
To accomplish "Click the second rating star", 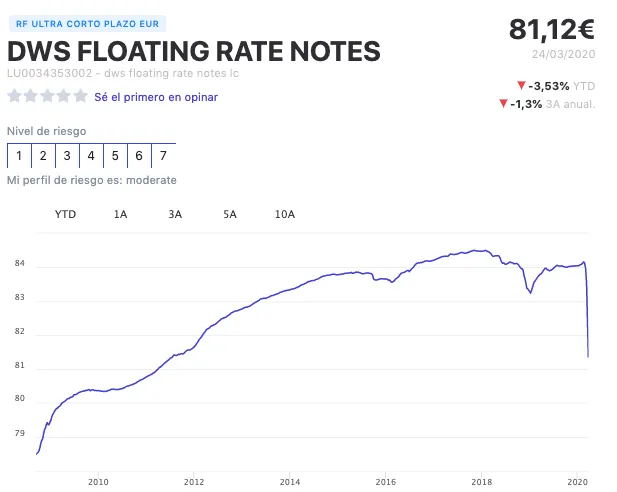I will [31, 97].
